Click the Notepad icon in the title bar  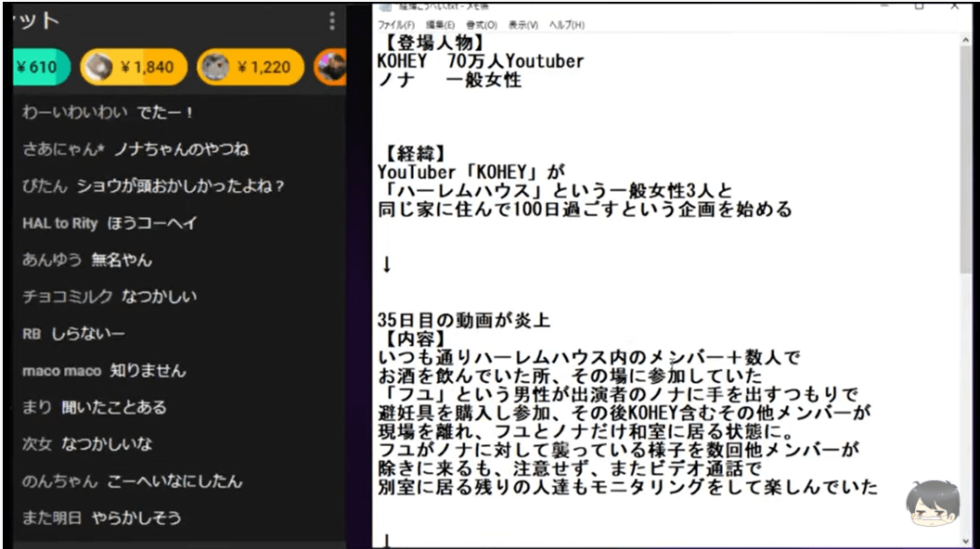387,6
